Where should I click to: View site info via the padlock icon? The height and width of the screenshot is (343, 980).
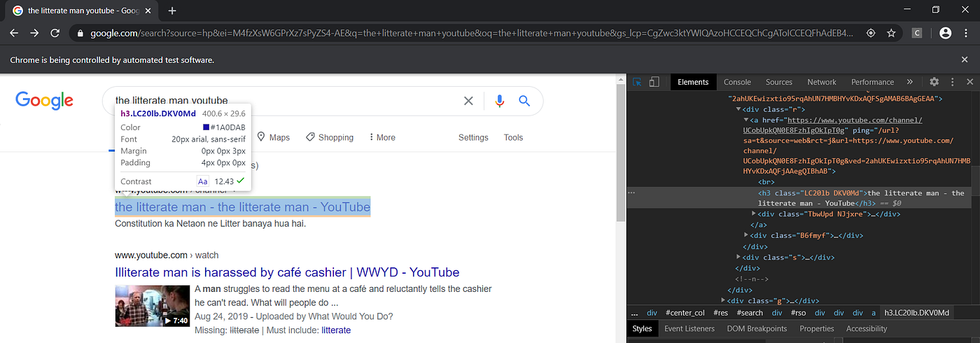click(x=80, y=33)
